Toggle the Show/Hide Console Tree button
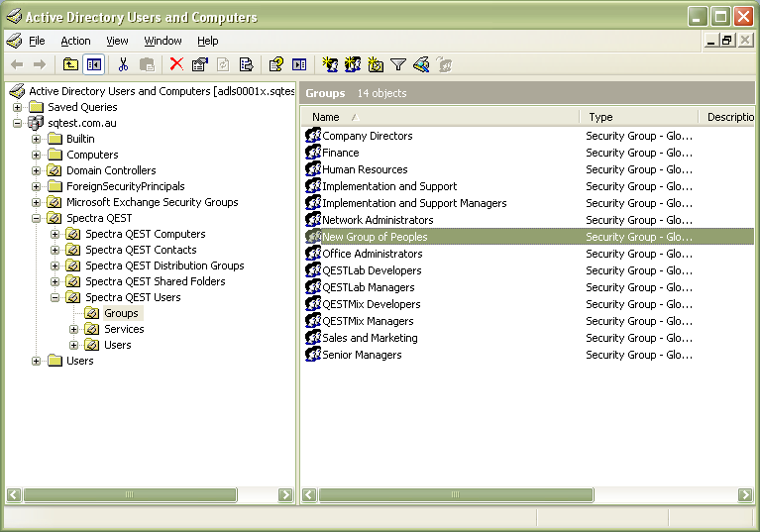 pos(94,64)
